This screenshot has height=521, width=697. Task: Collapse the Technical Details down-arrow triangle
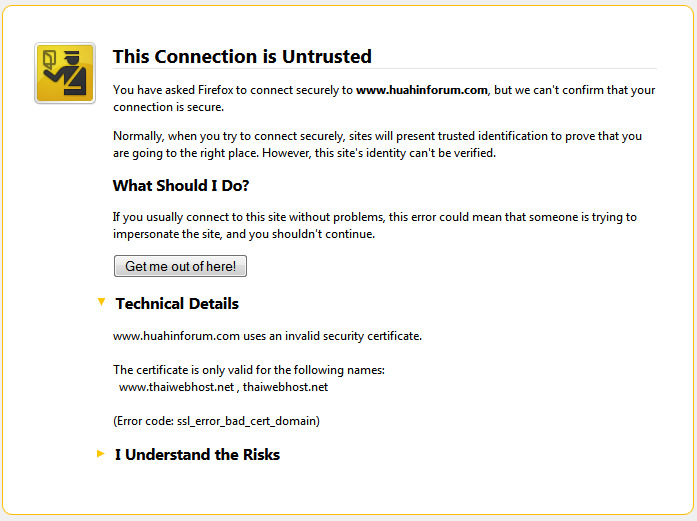click(101, 302)
